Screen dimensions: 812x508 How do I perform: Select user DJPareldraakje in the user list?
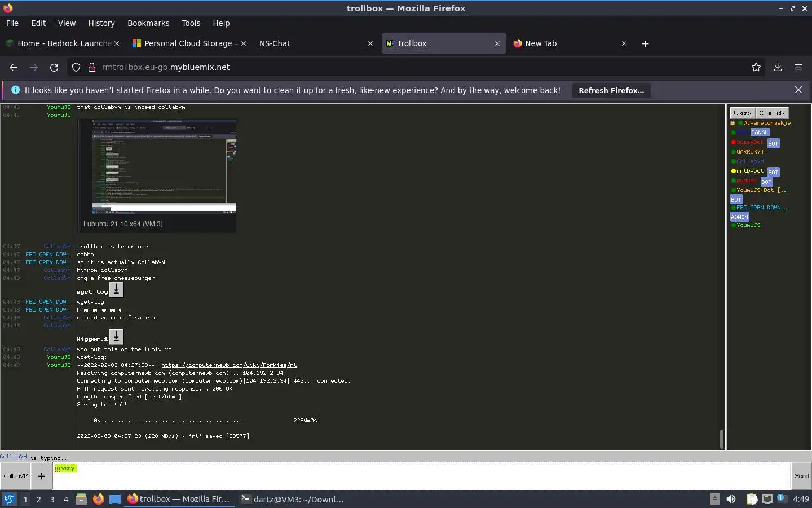pyautogui.click(x=767, y=123)
